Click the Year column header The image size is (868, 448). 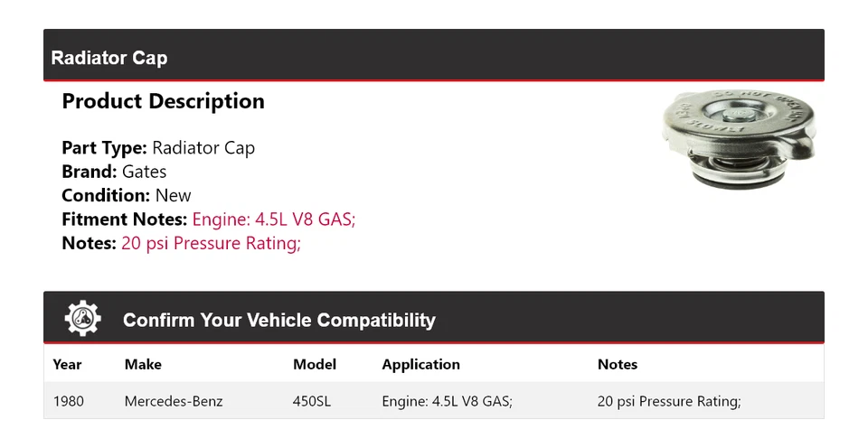click(x=67, y=365)
